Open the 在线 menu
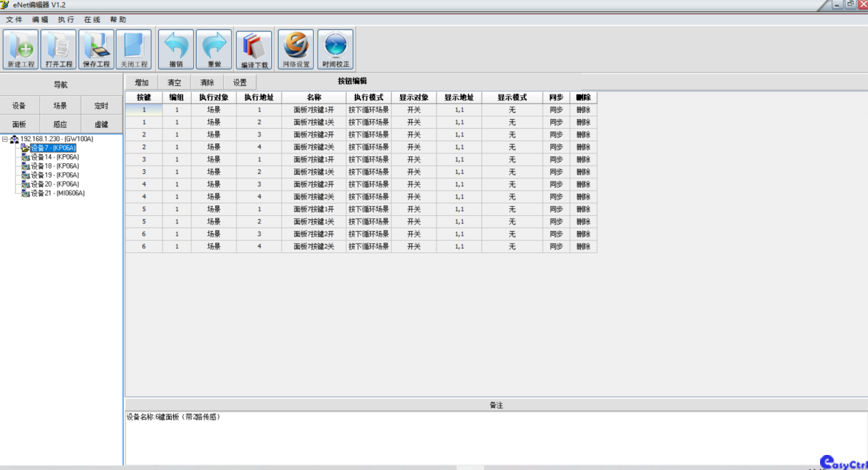The image size is (868, 470). (x=92, y=20)
